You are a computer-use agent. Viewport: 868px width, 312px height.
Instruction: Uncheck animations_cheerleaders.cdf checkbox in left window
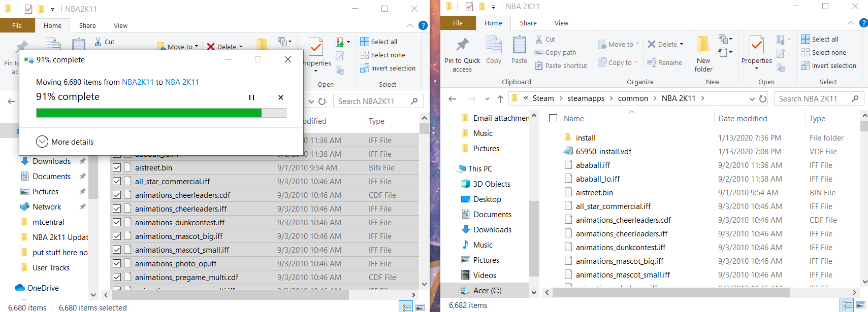coord(117,195)
